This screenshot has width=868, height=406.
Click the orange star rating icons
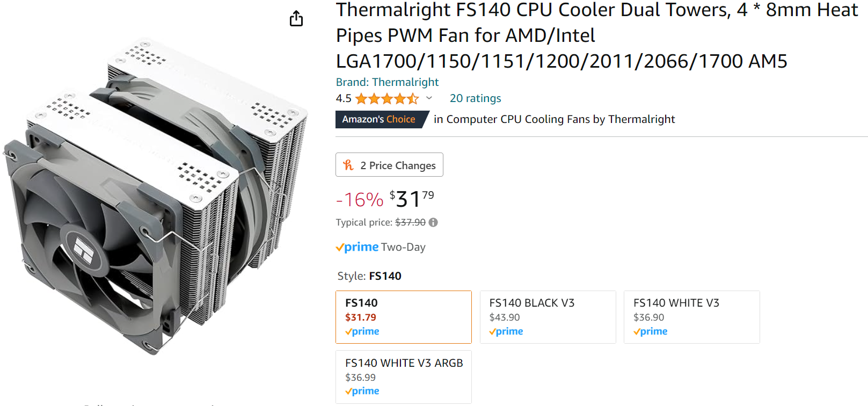pyautogui.click(x=386, y=99)
